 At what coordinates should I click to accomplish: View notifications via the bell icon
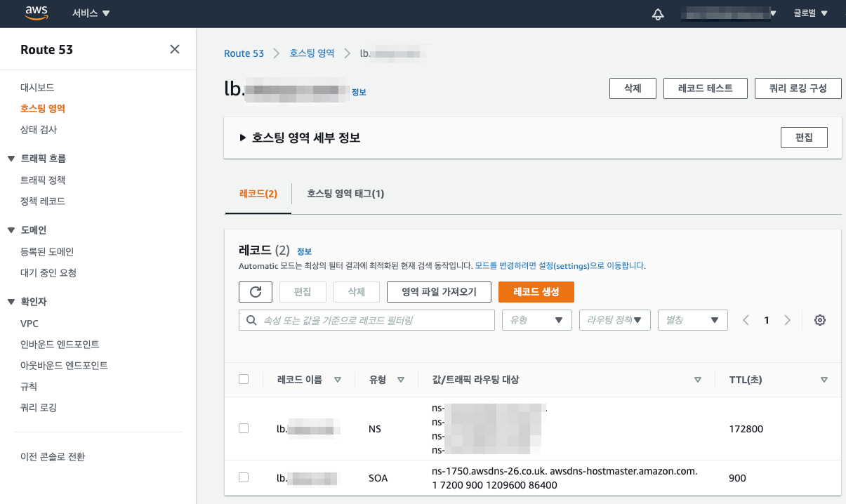[658, 13]
